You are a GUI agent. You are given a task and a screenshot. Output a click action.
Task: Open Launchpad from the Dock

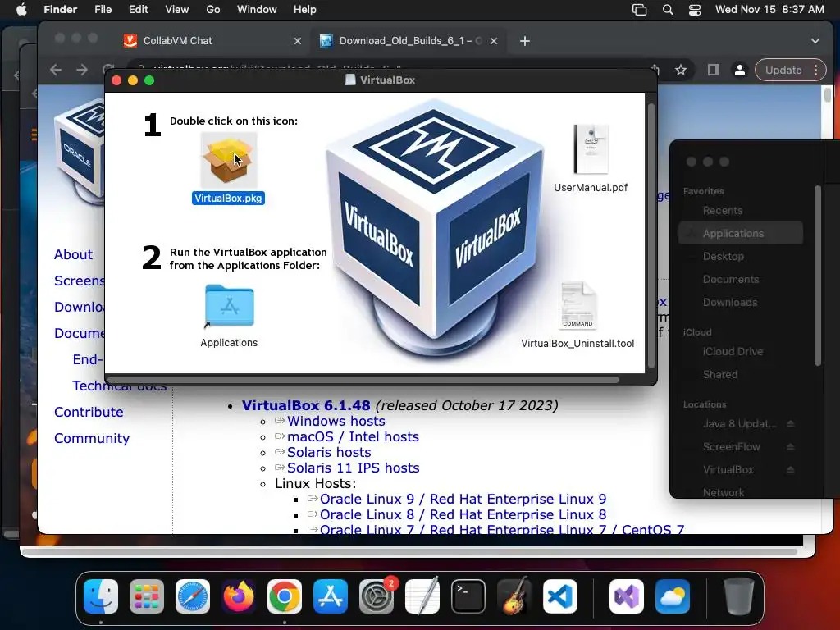click(147, 596)
